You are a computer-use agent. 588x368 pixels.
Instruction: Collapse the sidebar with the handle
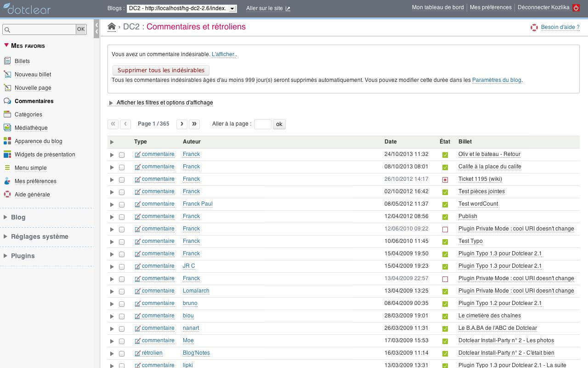tap(96, 29)
